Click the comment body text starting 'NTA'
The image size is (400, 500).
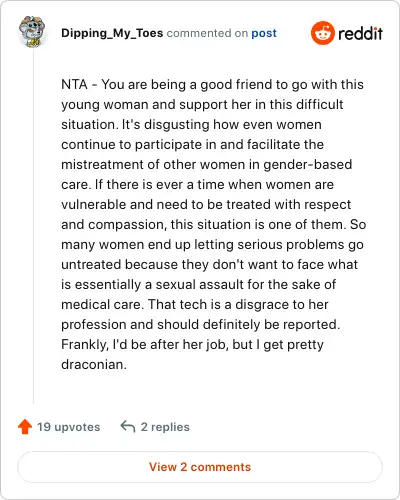(213, 224)
